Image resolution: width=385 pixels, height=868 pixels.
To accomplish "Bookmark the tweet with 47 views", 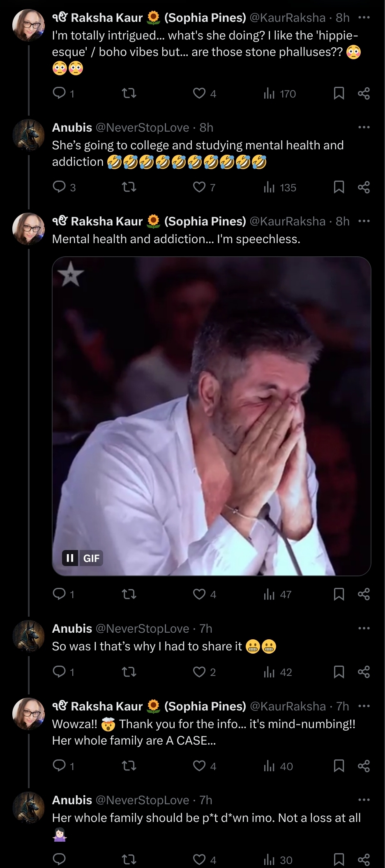I will tap(339, 594).
